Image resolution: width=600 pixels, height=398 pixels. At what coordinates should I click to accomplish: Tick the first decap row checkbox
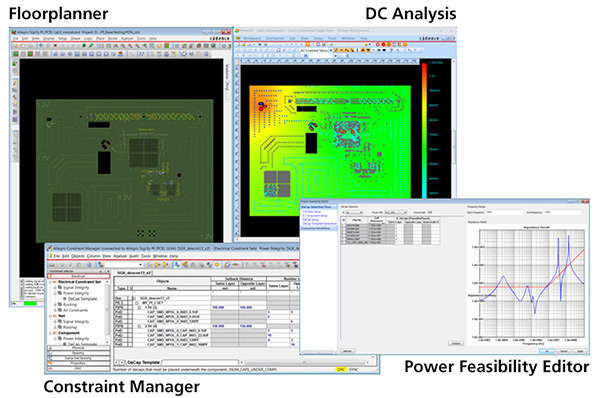[344, 225]
